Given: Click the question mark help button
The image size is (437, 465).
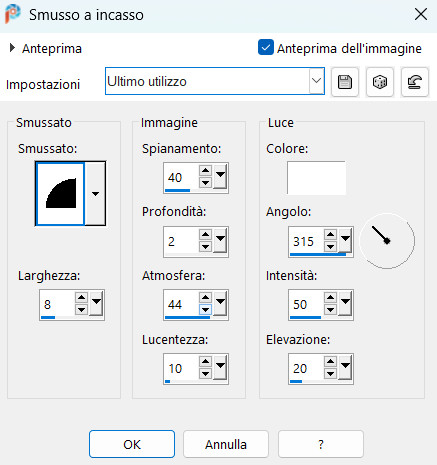Looking at the screenshot, I should pyautogui.click(x=320, y=444).
